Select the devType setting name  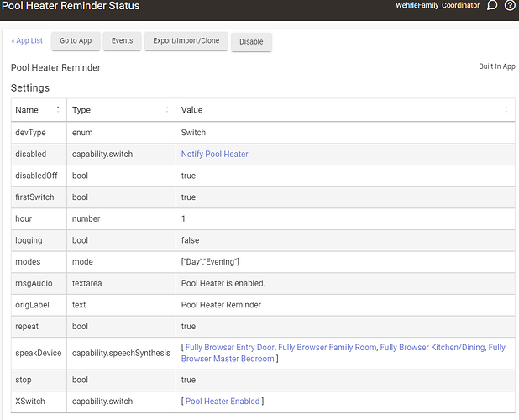30,133
